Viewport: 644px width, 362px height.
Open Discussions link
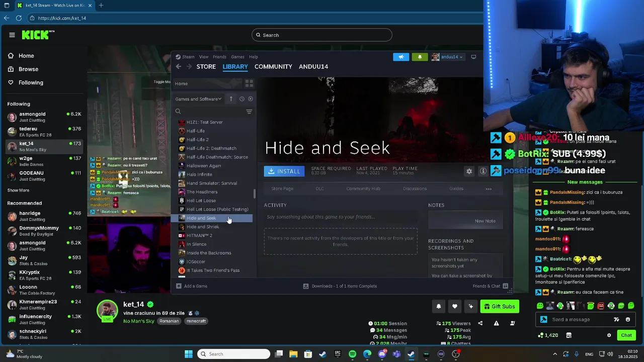[415, 189]
